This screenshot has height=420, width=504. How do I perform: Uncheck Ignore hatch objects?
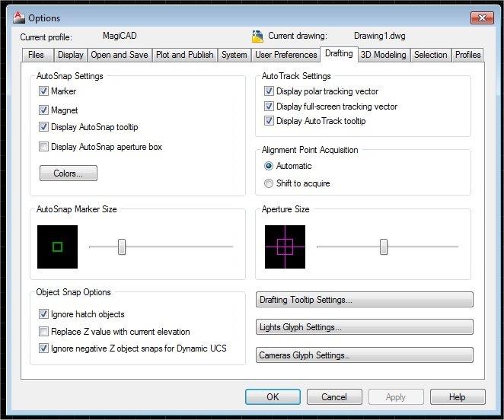(43, 314)
